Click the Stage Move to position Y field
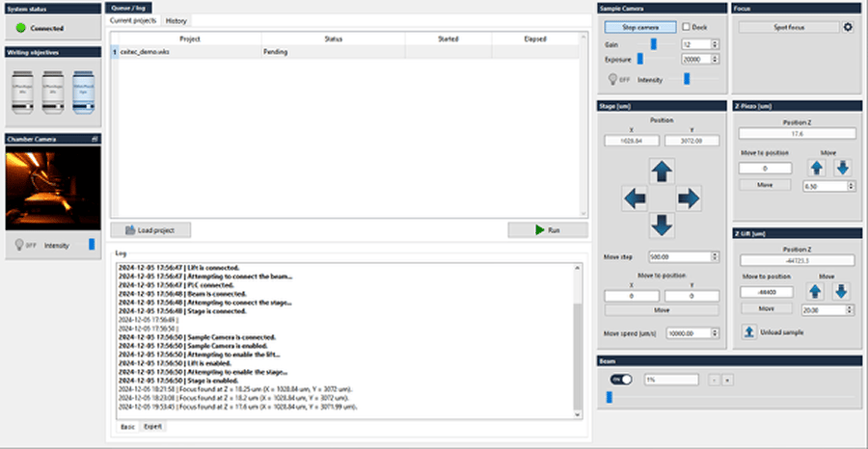This screenshot has height=449, width=868. (x=692, y=297)
